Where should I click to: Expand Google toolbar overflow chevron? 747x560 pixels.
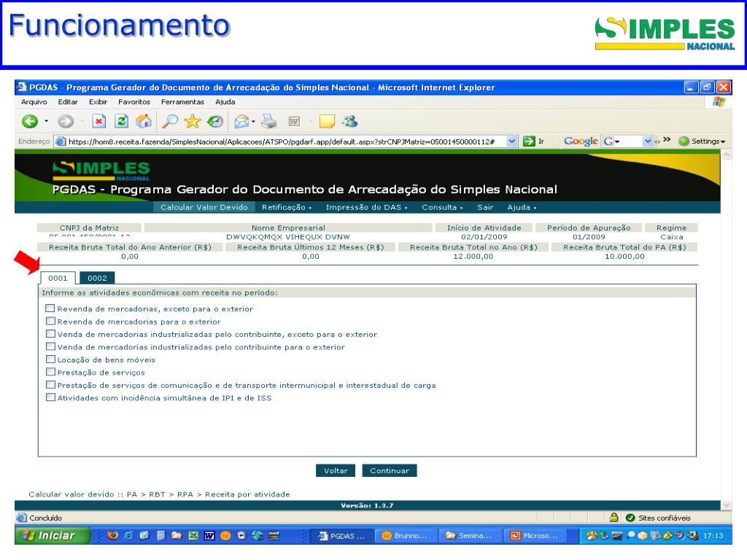pyautogui.click(x=667, y=139)
